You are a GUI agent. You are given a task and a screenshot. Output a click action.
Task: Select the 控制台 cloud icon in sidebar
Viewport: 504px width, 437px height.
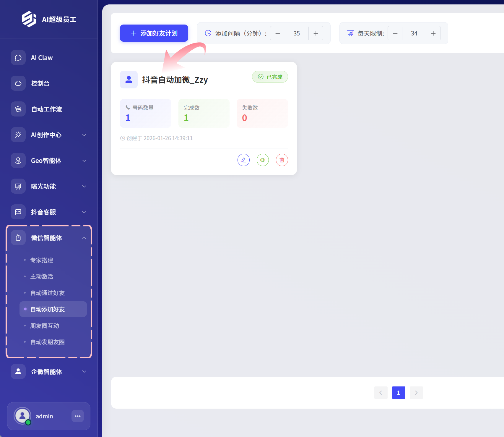coord(18,83)
